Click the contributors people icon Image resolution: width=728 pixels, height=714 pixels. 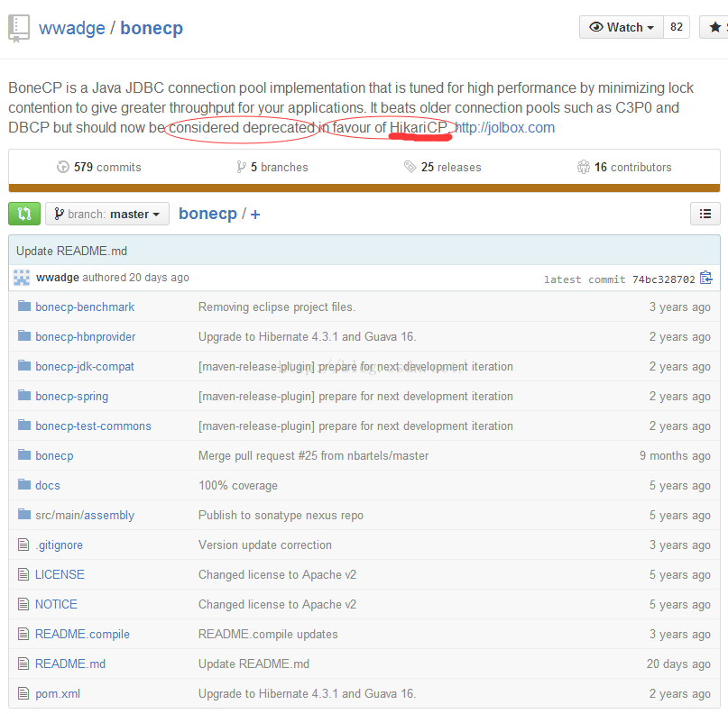coord(583,167)
